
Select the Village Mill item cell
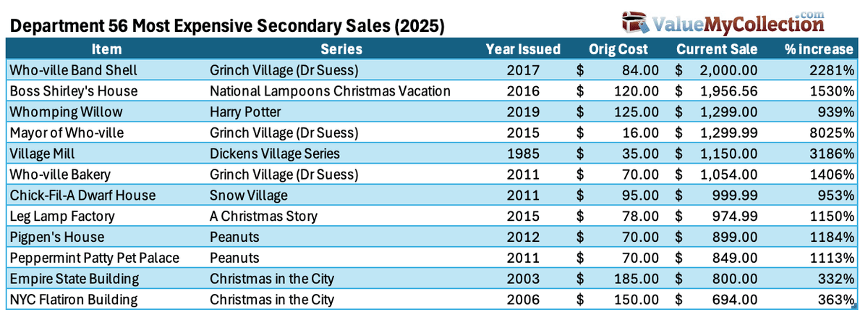tap(42, 154)
